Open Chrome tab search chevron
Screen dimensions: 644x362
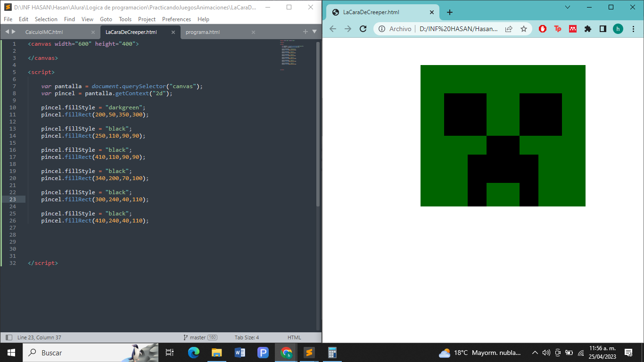point(568,7)
